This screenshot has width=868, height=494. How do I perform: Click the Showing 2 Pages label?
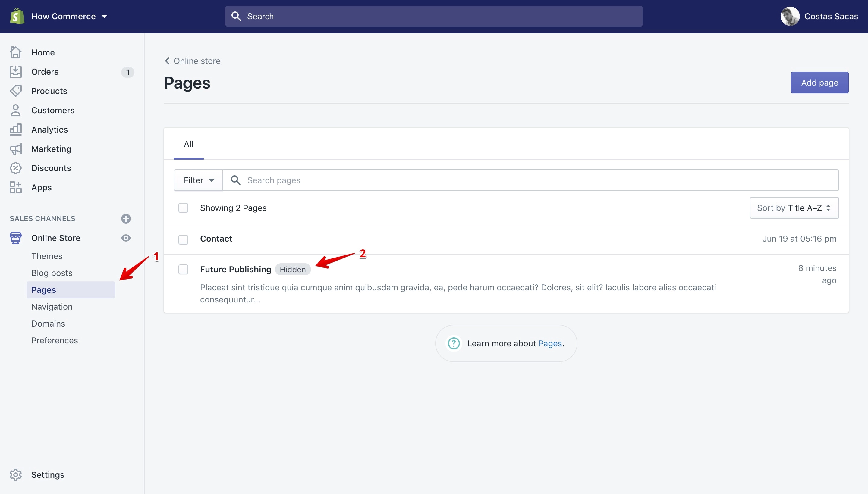(x=233, y=208)
